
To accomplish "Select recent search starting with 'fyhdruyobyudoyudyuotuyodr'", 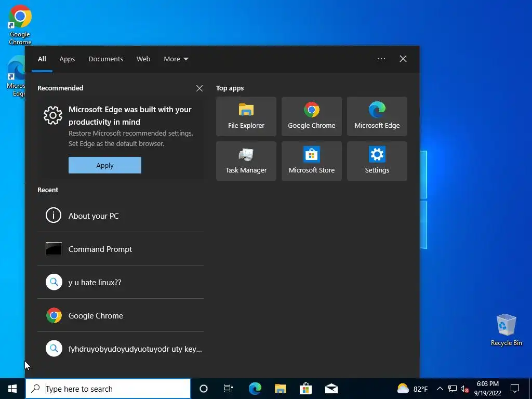I will pyautogui.click(x=121, y=349).
